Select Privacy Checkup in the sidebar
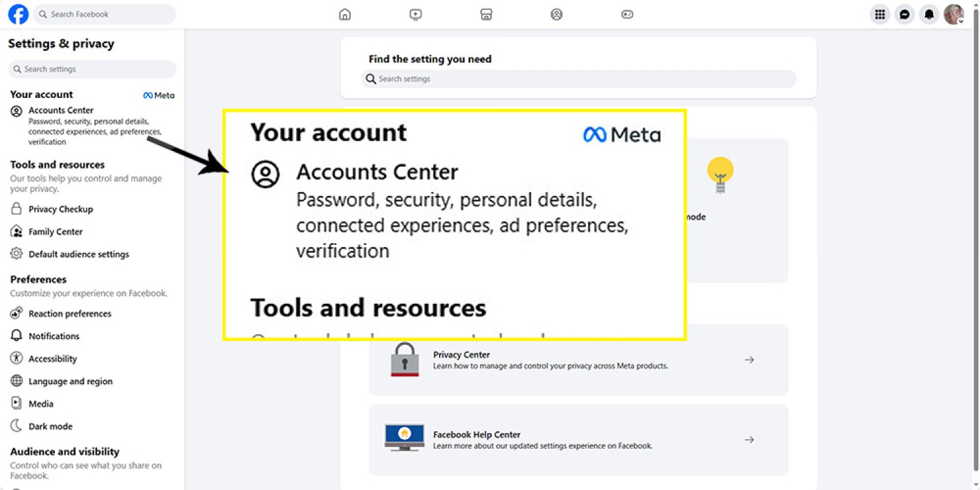This screenshot has width=980, height=490. 61,209
